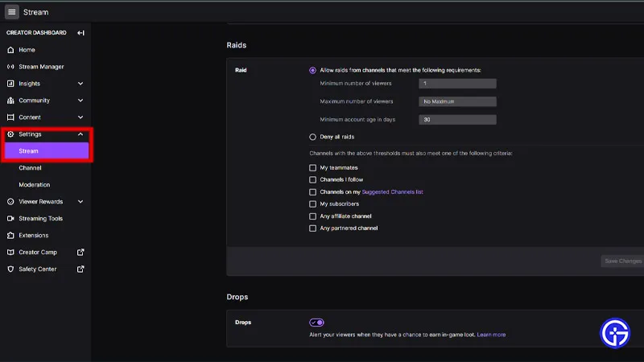Expand the Community section chevron
The image size is (644, 362).
click(x=80, y=100)
